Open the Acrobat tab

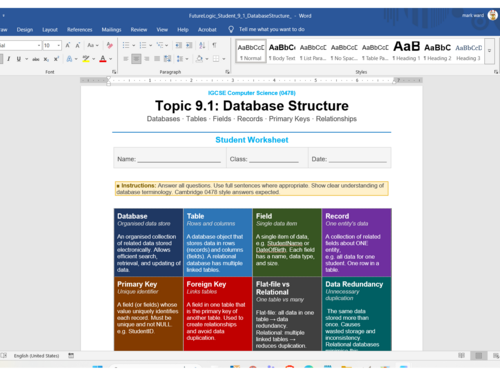tap(207, 29)
